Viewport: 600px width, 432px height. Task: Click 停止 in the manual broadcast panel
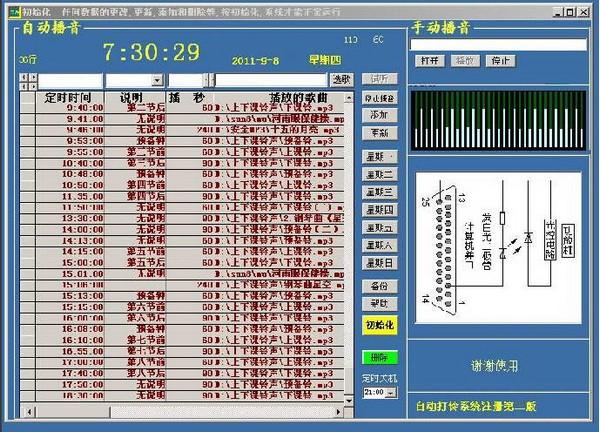pyautogui.click(x=501, y=61)
